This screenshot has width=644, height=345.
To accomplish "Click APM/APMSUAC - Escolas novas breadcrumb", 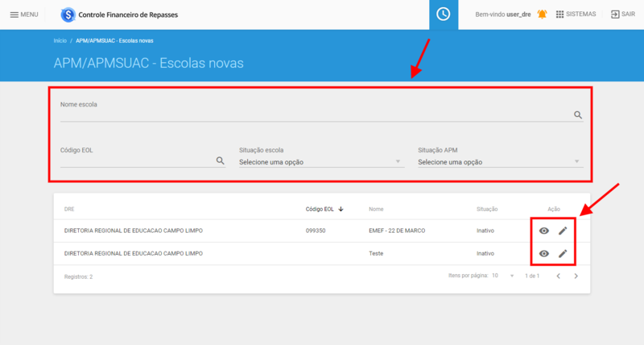I will coord(114,41).
